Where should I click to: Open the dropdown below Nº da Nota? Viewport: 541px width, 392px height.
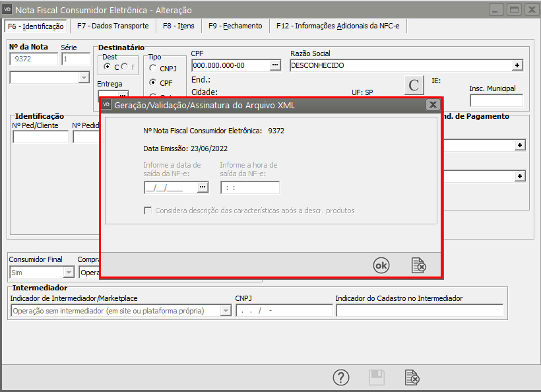pyautogui.click(x=84, y=77)
